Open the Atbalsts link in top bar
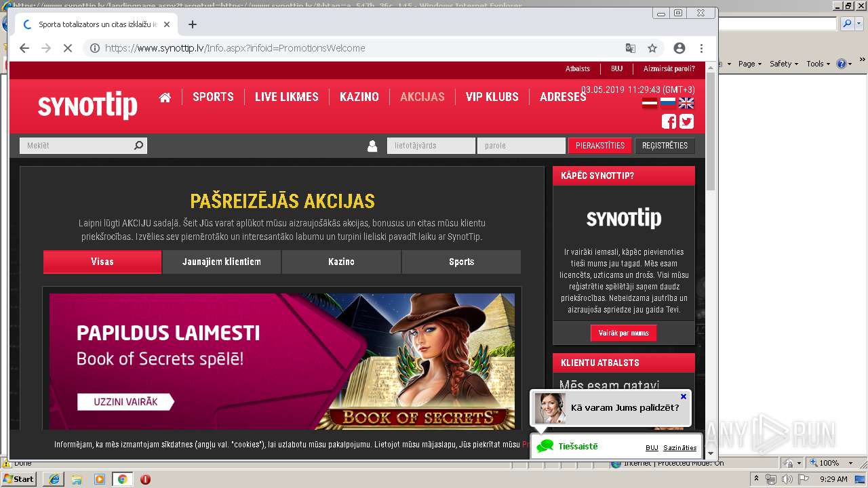The height and width of the screenshot is (488, 868). (578, 69)
